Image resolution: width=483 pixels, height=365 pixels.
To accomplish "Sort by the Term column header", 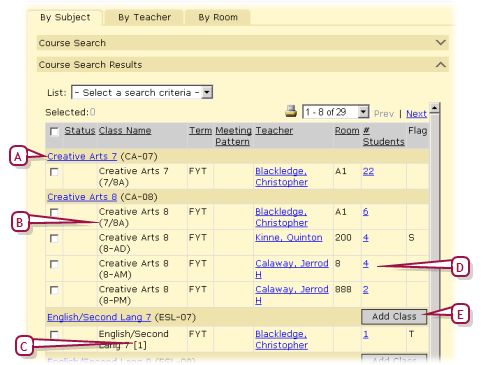I will [x=200, y=130].
